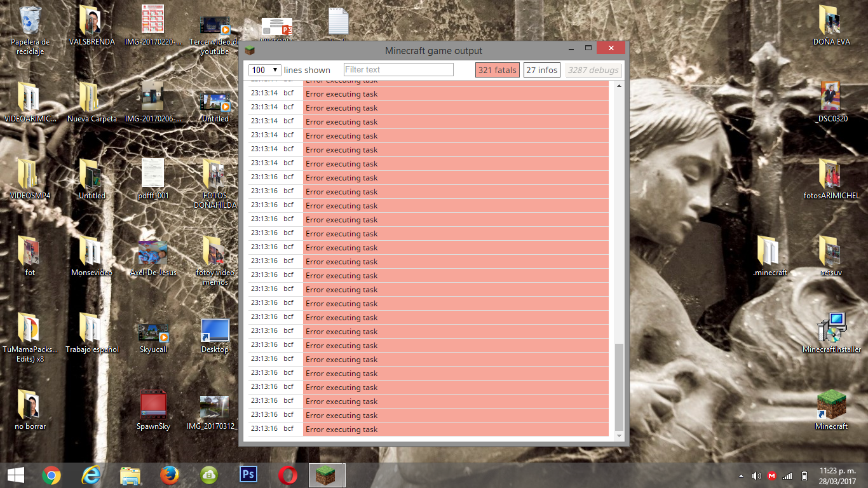
Task: Toggle the 27 infos filter
Action: click(x=542, y=70)
